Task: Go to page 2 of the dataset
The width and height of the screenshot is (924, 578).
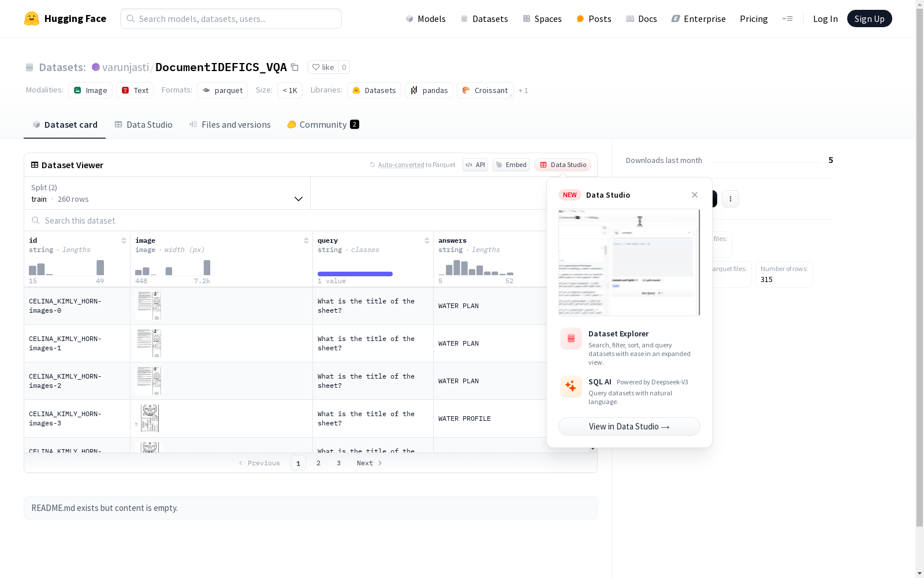Action: tap(318, 463)
